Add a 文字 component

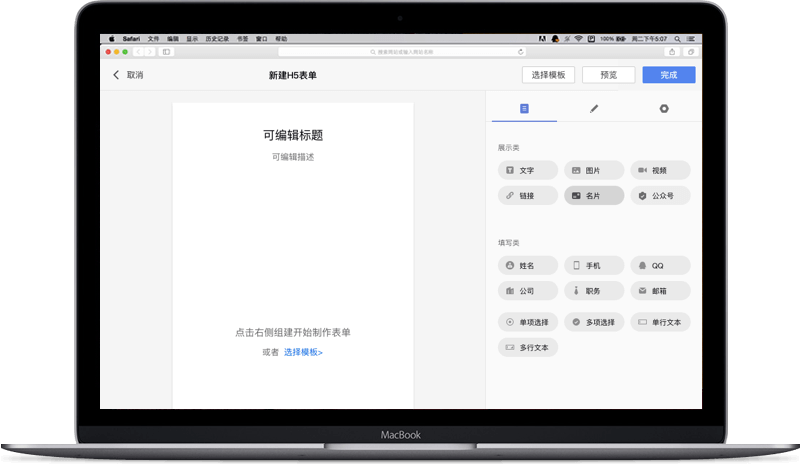coord(528,170)
